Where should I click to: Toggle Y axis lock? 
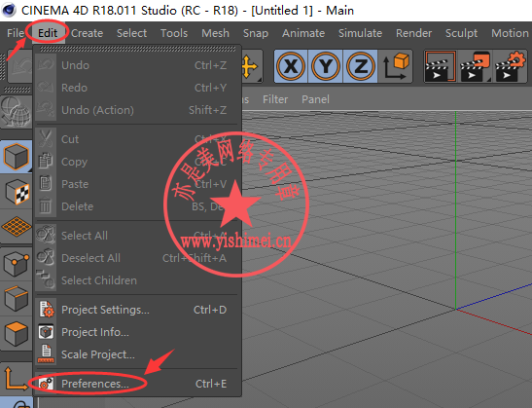pyautogui.click(x=326, y=66)
